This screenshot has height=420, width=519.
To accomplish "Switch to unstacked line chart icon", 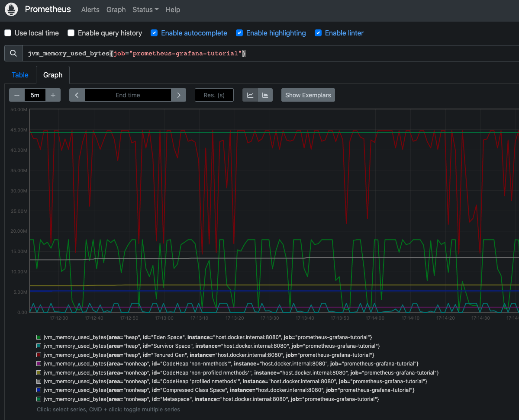I will coord(250,95).
